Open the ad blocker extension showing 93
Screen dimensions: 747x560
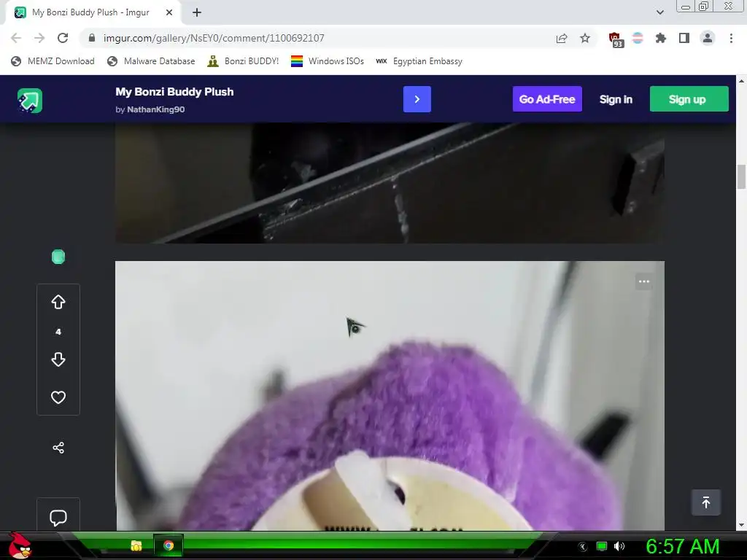pyautogui.click(x=615, y=39)
